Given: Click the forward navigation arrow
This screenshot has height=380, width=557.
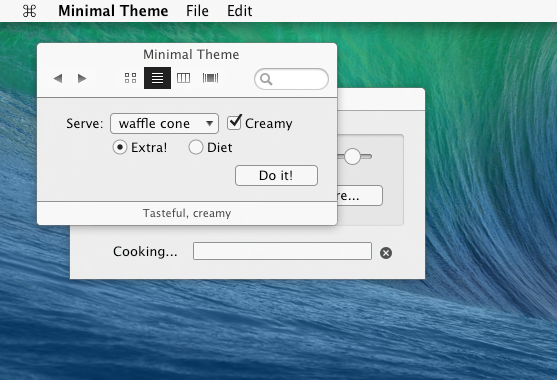Looking at the screenshot, I should click(x=82, y=78).
